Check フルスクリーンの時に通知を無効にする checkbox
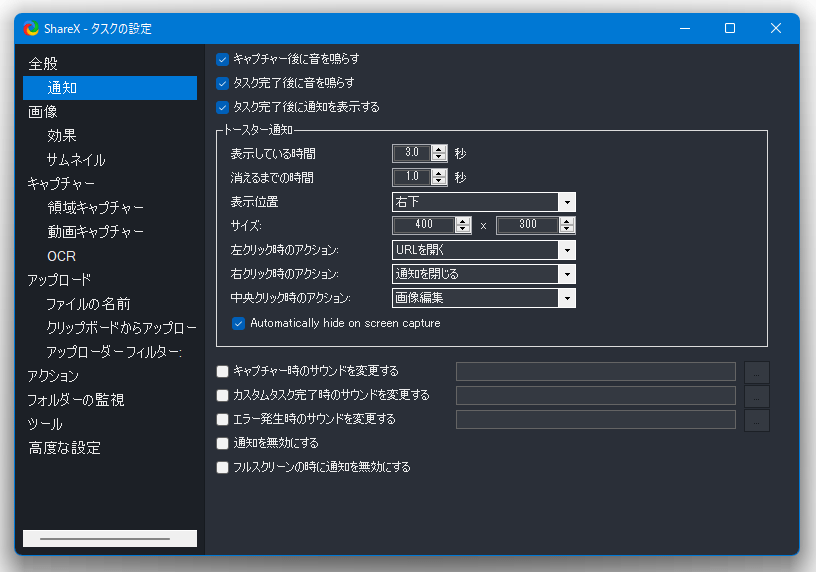816x572 pixels. [222, 467]
